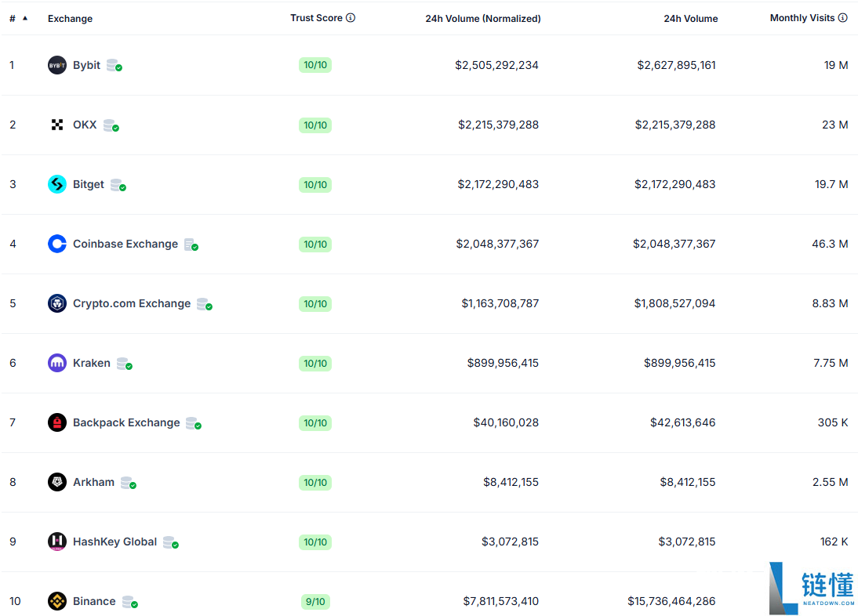
Task: Open the HashKey Global link
Action: [x=115, y=542]
